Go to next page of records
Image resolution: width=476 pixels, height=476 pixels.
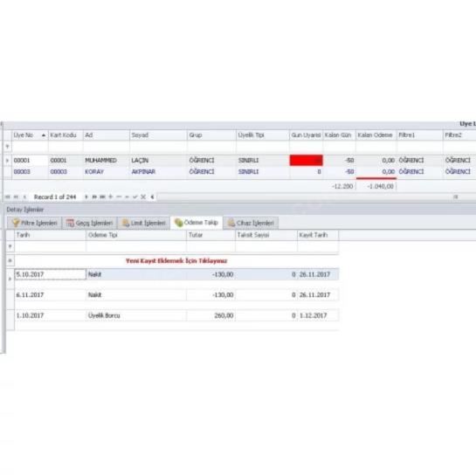tap(94, 197)
